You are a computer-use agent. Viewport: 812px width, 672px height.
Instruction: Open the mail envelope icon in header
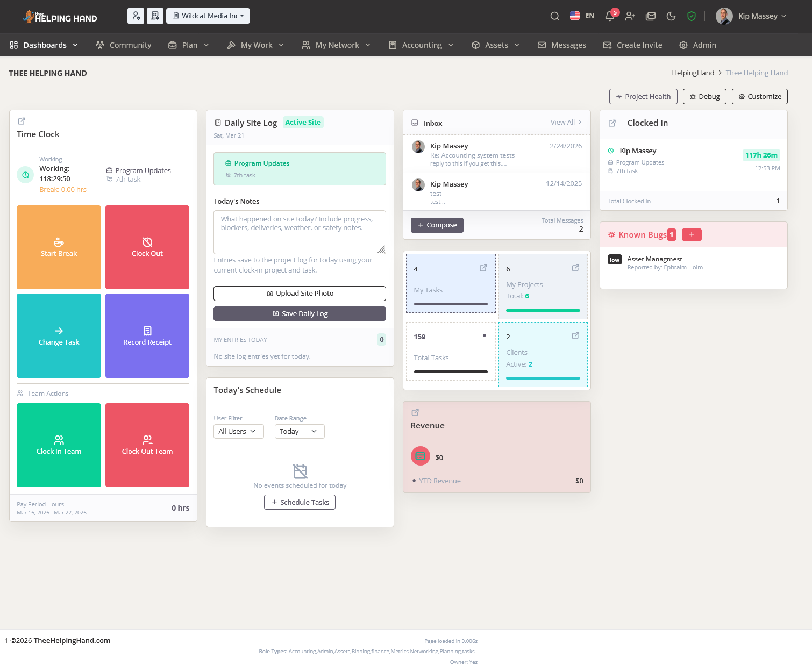click(651, 16)
